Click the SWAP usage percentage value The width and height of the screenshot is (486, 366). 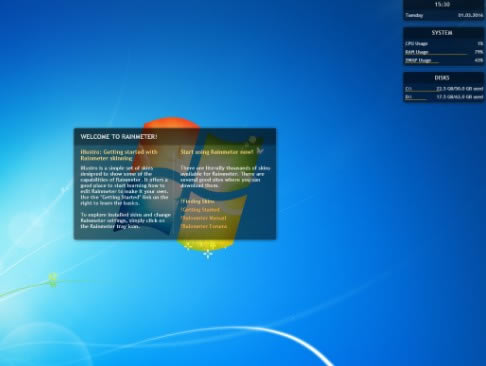479,60
